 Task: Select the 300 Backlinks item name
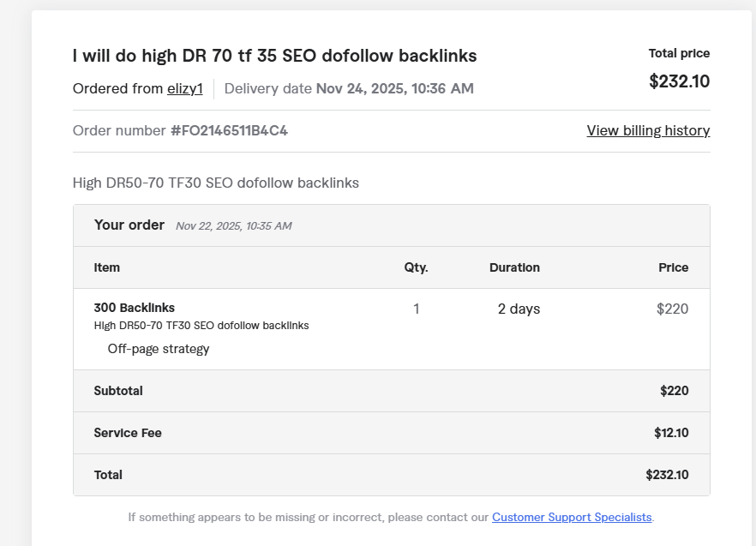135,308
